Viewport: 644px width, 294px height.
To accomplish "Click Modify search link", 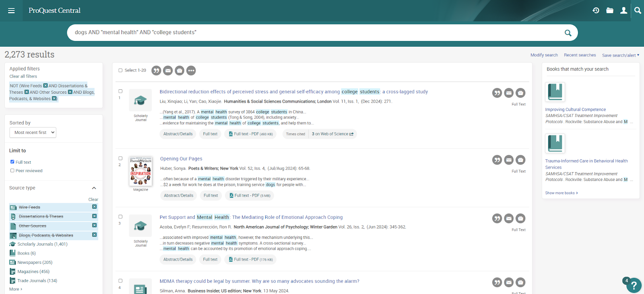I will pos(544,55).
